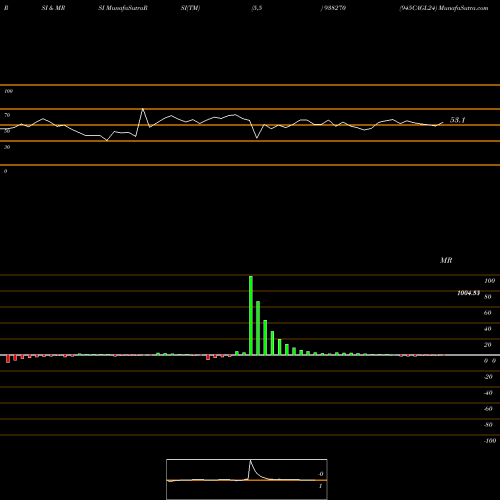Click the SI & MR header text
This screenshot has width=500, height=500.
click(x=53, y=8)
